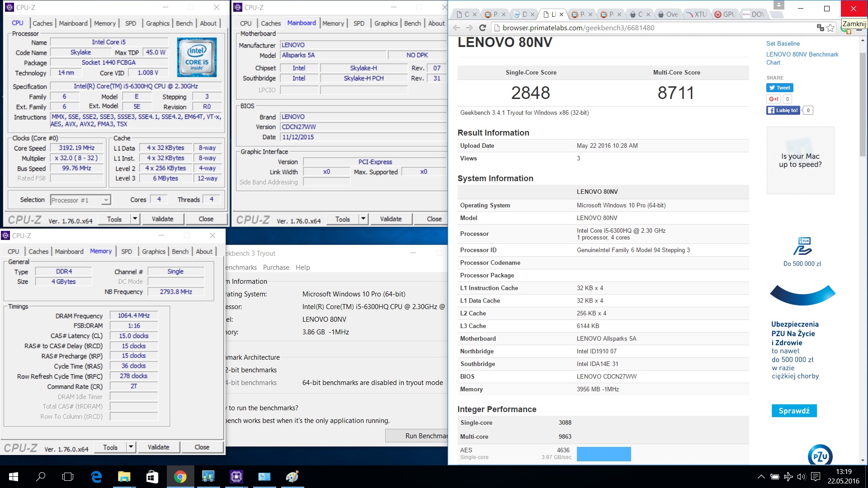
Task: Open the translate page icon in address bar
Action: click(820, 28)
